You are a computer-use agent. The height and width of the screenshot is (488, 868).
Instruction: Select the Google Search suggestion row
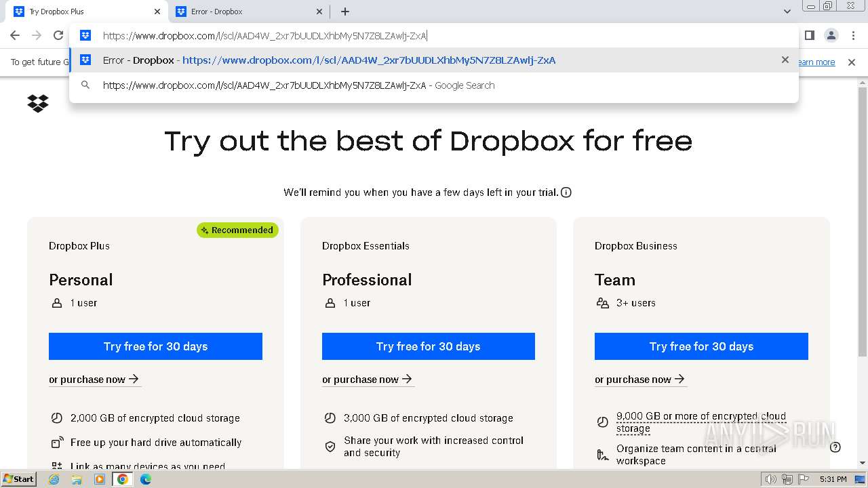coord(434,85)
